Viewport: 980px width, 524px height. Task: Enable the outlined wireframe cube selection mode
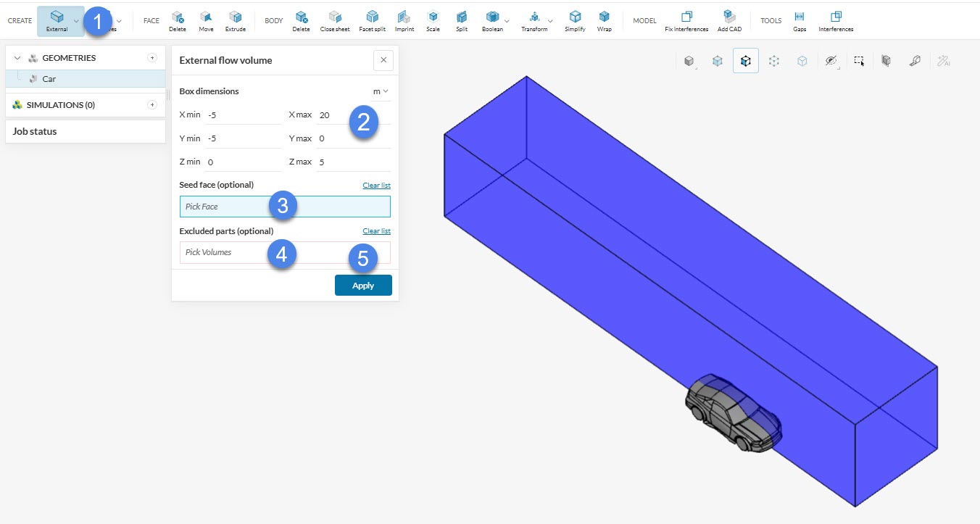coord(802,62)
